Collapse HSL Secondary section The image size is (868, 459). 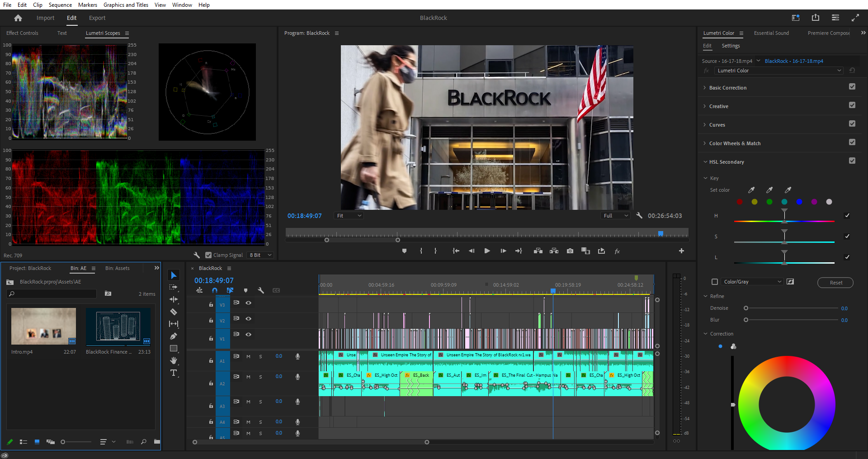tap(705, 162)
